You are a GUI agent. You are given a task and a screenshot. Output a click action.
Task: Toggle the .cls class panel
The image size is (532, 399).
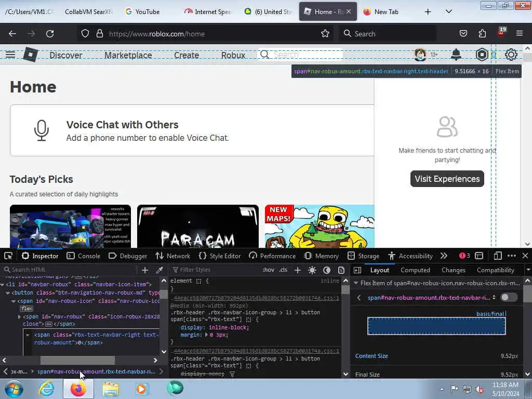click(283, 270)
